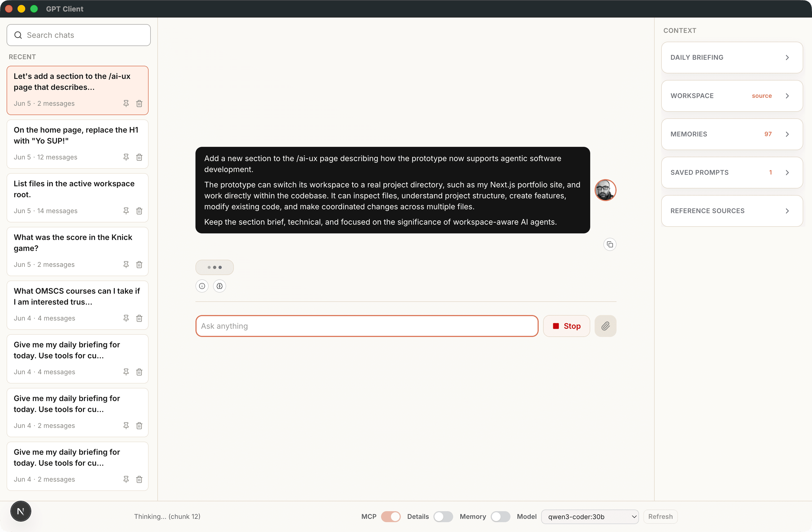
Task: Click the search magnifier icon
Action: [x=18, y=35]
